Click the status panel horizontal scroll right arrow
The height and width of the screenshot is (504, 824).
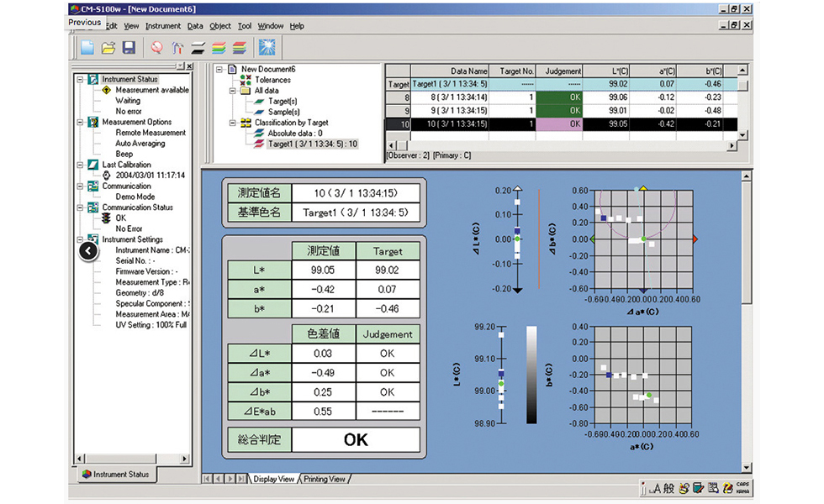point(184,459)
